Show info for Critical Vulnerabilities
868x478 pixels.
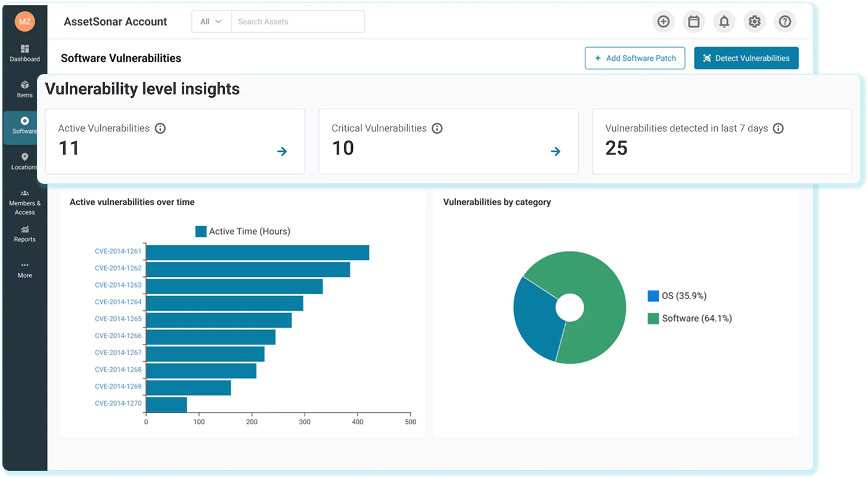point(437,128)
